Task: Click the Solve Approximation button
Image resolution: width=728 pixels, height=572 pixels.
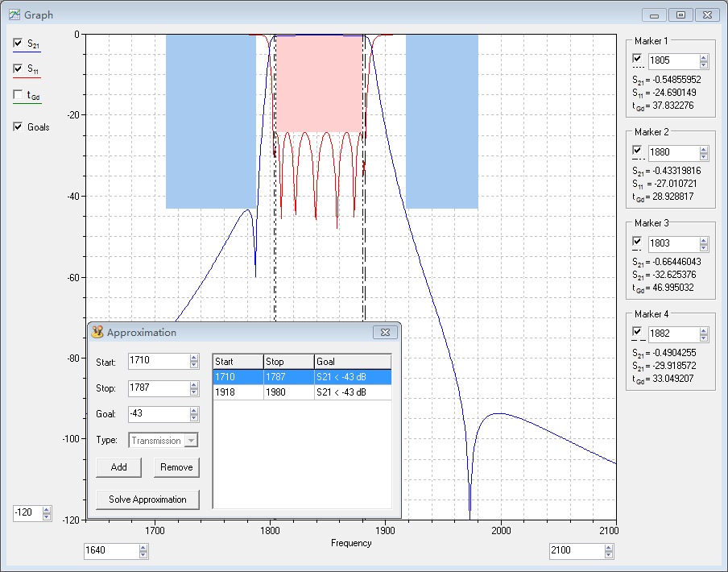Action: (147, 499)
